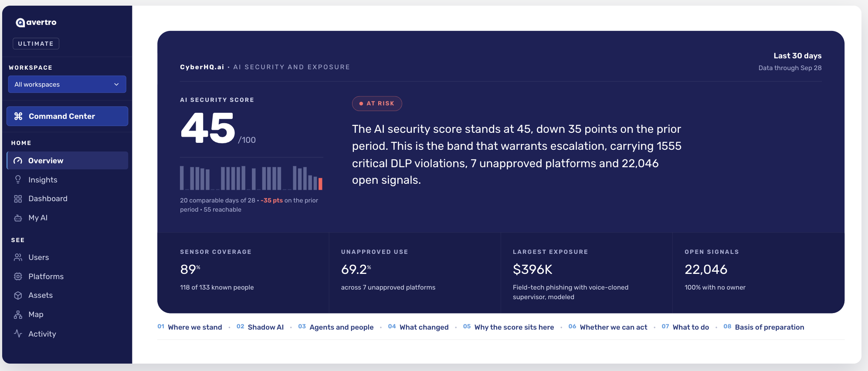Click the My AI robot icon
Image resolution: width=868 pixels, height=371 pixels.
tap(18, 218)
